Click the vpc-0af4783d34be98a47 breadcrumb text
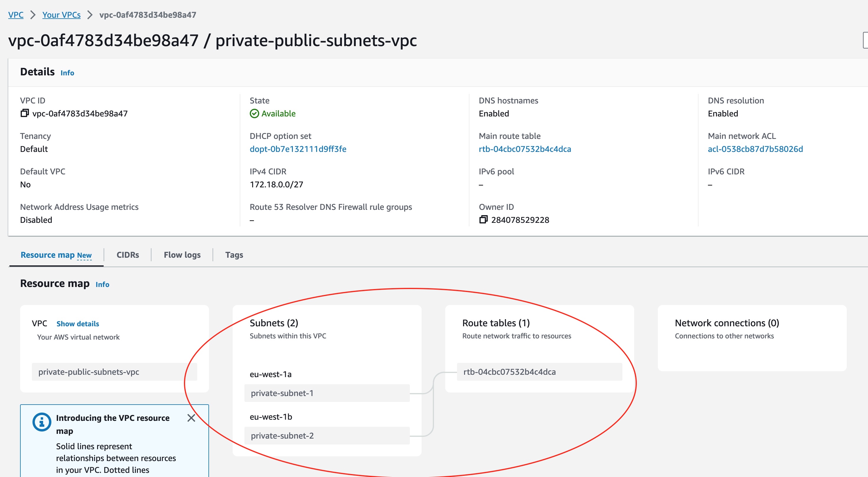 [148, 15]
